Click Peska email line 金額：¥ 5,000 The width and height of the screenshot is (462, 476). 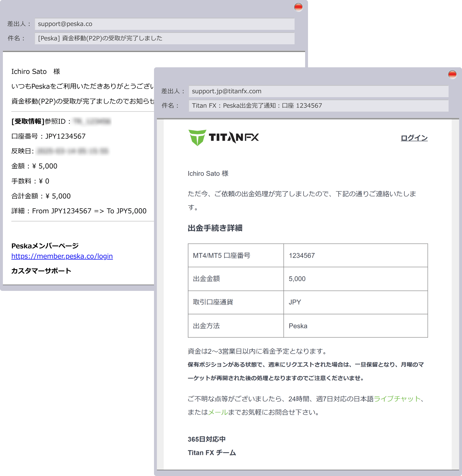coord(34,166)
